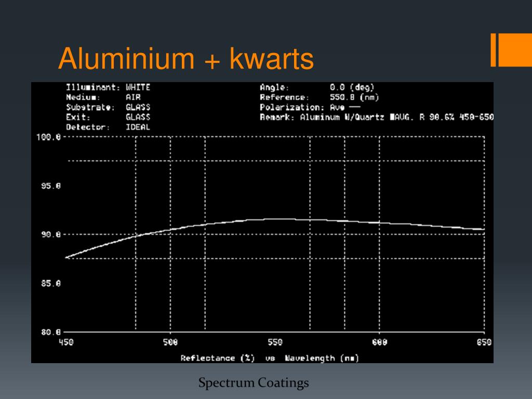Screen dimensions: 532x399
Task: Click the 100.0 y-axis label
Action: coord(48,137)
